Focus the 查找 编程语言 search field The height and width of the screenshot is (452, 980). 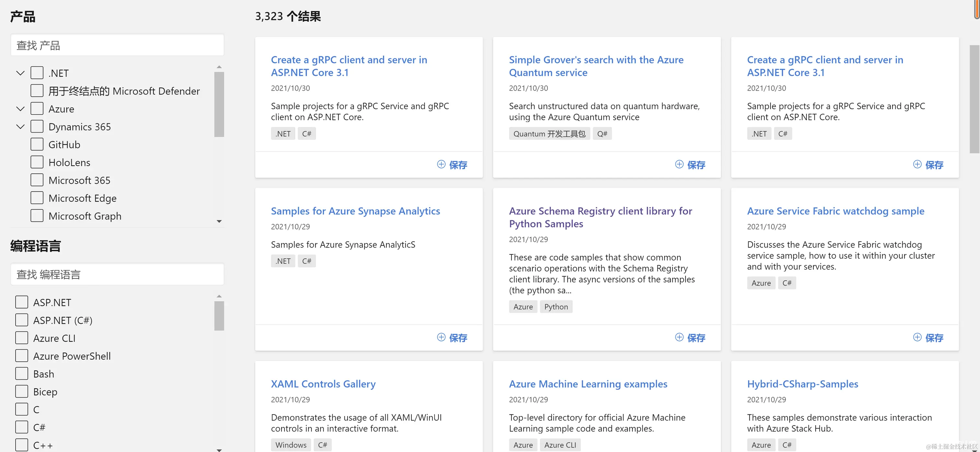(x=117, y=274)
